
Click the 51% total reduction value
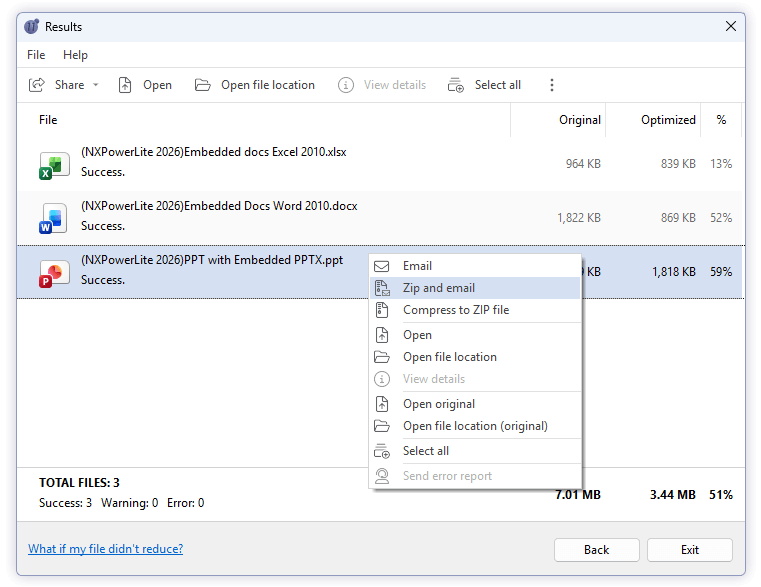pos(721,495)
